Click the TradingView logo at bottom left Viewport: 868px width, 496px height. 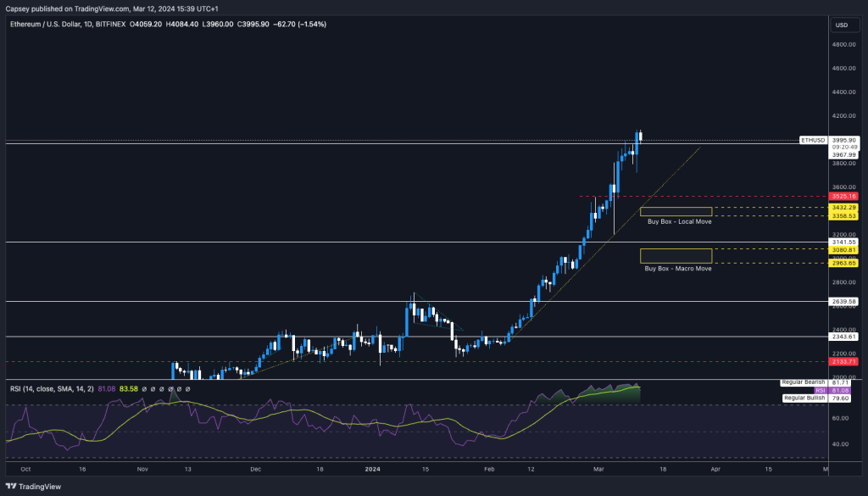pos(33,487)
